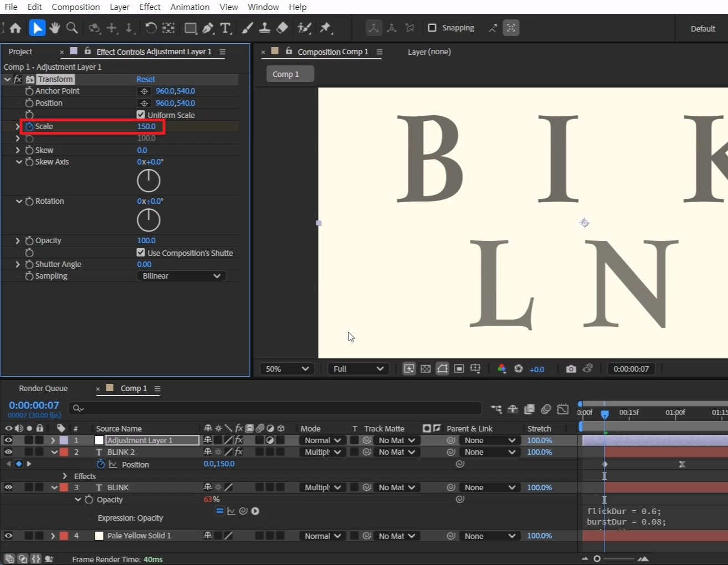The width and height of the screenshot is (728, 565).
Task: Click Reset for the Transform effect
Action: point(146,79)
